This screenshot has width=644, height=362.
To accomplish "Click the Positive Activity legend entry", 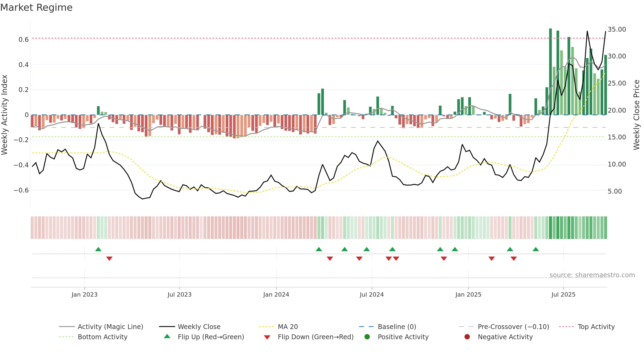I will pos(397,337).
